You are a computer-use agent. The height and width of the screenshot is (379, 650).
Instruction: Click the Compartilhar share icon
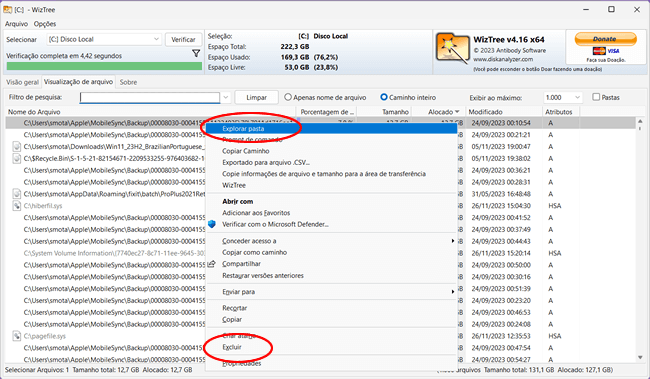click(x=212, y=264)
